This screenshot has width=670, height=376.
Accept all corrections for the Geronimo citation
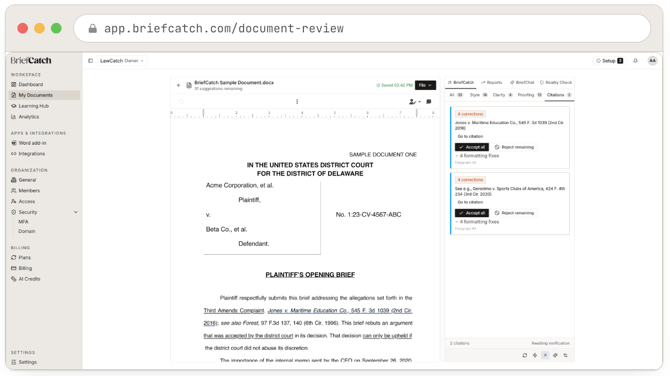pos(472,213)
